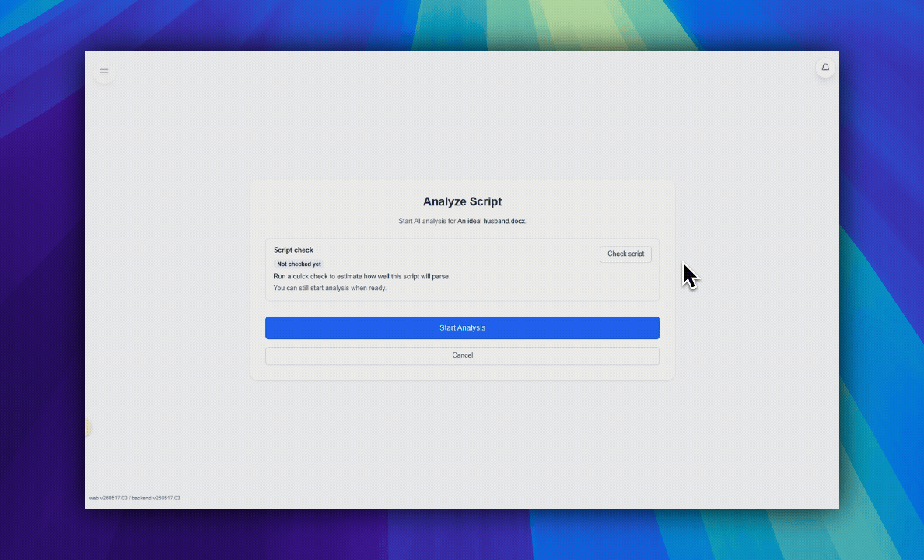This screenshot has width=924, height=560.
Task: Click the "Analyze Script" heading
Action: point(462,201)
